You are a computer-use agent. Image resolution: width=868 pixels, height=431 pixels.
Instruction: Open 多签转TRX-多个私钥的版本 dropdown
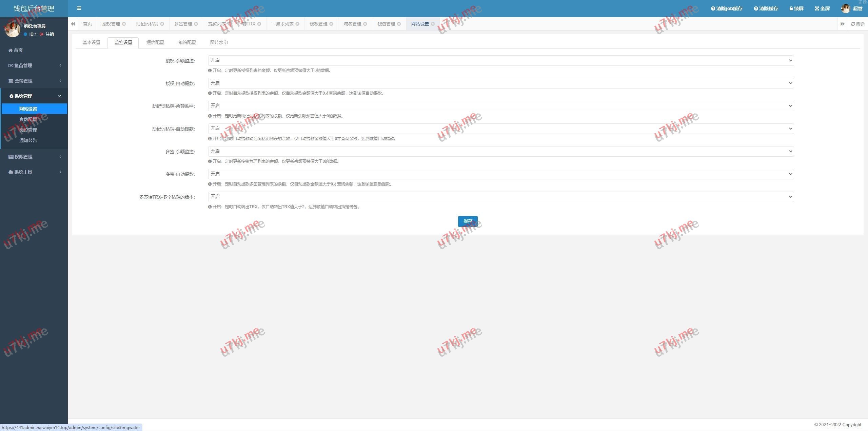coord(500,197)
